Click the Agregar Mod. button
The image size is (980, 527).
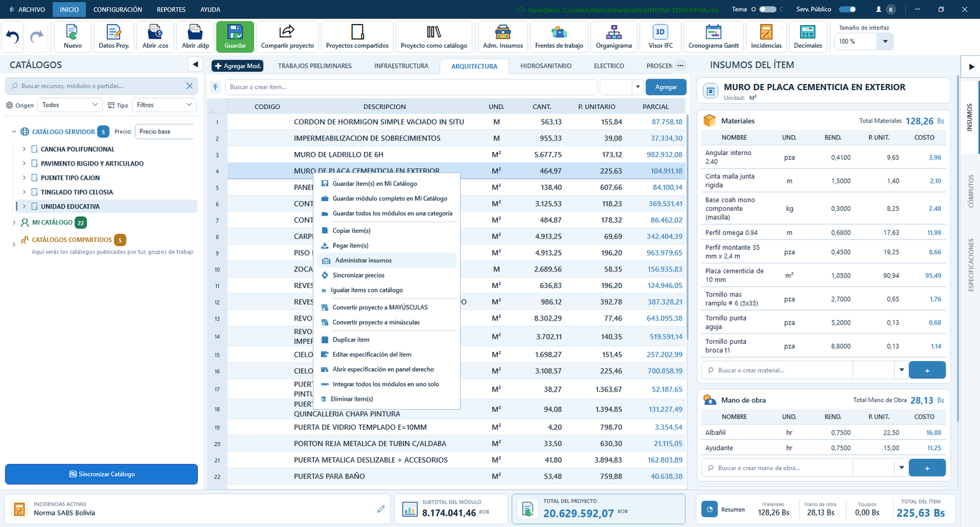(x=238, y=66)
